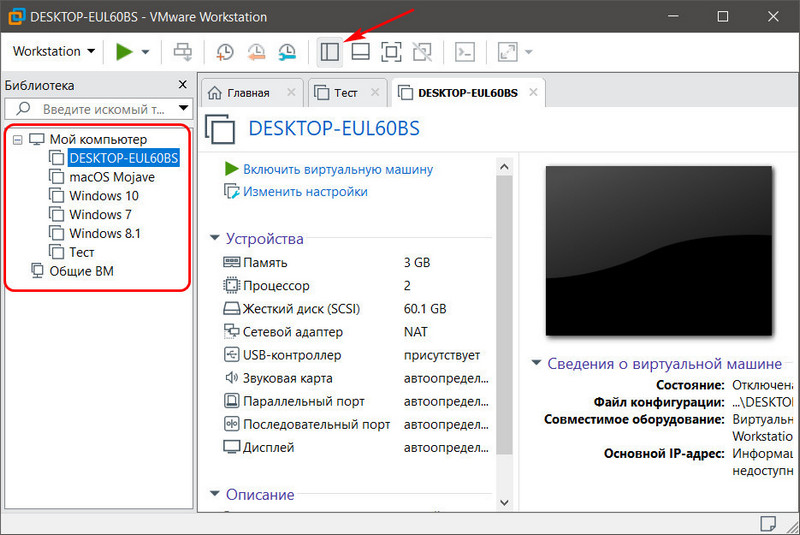Close the Главная tab
Image resolution: width=800 pixels, height=535 pixels.
coord(291,92)
